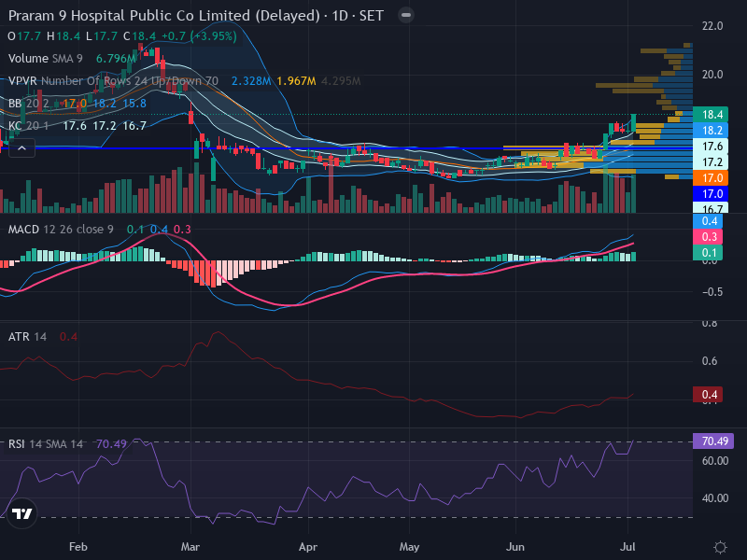Click the orange 17.0 price axis label
747x560 pixels.
coord(711,178)
